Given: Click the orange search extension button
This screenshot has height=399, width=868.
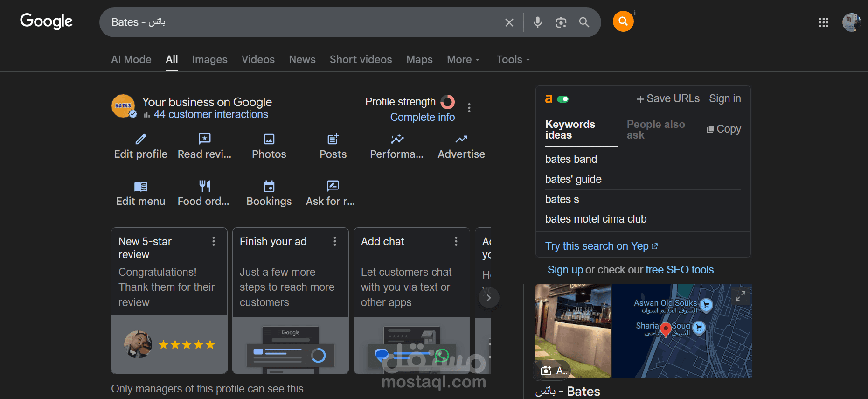Looking at the screenshot, I should [x=623, y=21].
